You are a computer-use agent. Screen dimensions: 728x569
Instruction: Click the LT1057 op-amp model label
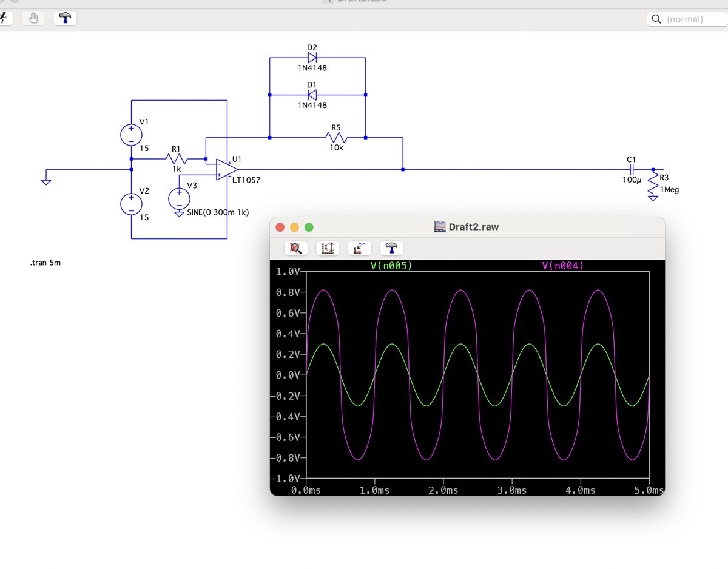tap(247, 180)
